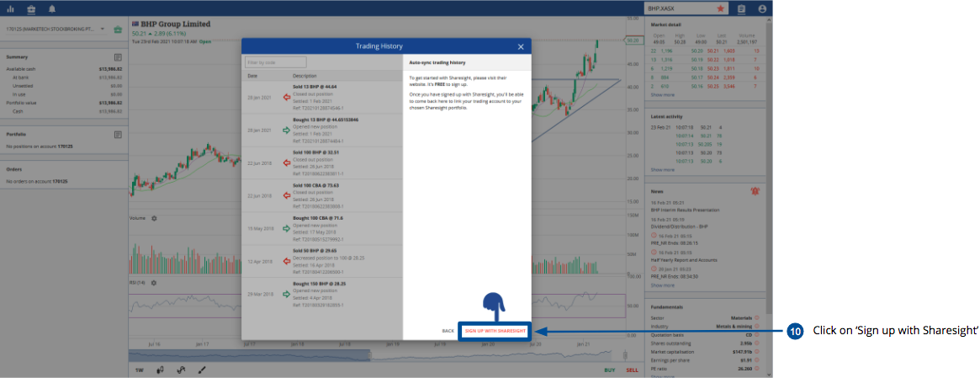Click chart range navigator right handle
The width and height of the screenshot is (980, 378).
click(x=625, y=355)
